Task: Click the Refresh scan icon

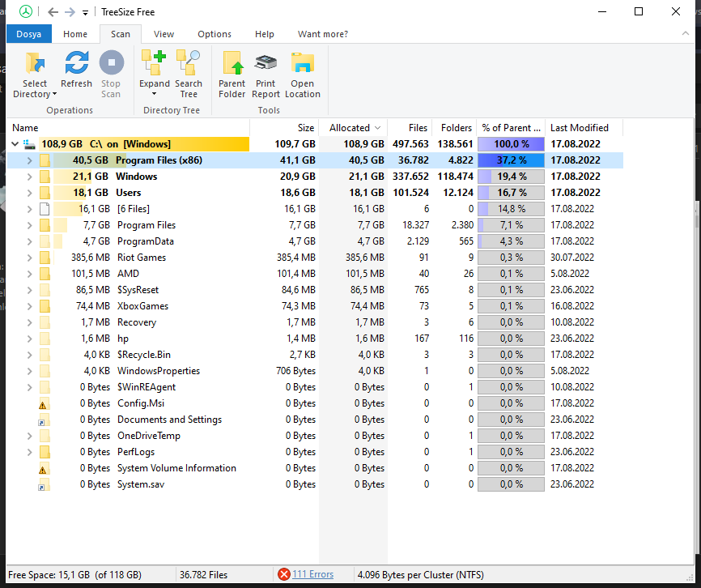Action: 76,62
